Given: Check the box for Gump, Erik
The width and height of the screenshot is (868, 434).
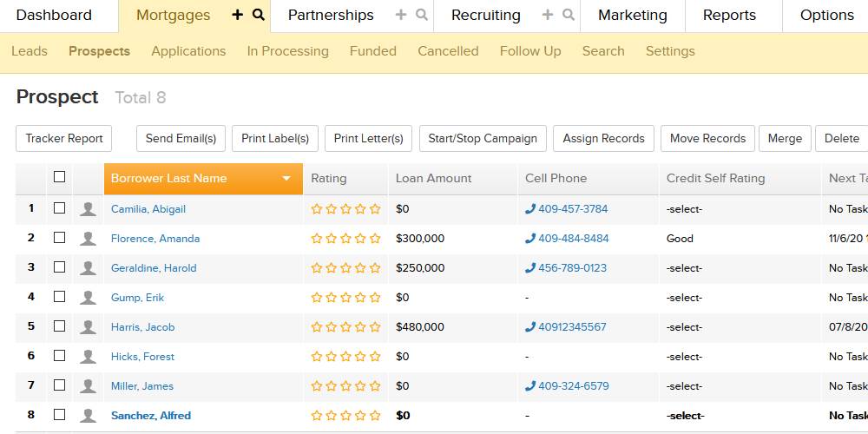Looking at the screenshot, I should [x=59, y=297].
